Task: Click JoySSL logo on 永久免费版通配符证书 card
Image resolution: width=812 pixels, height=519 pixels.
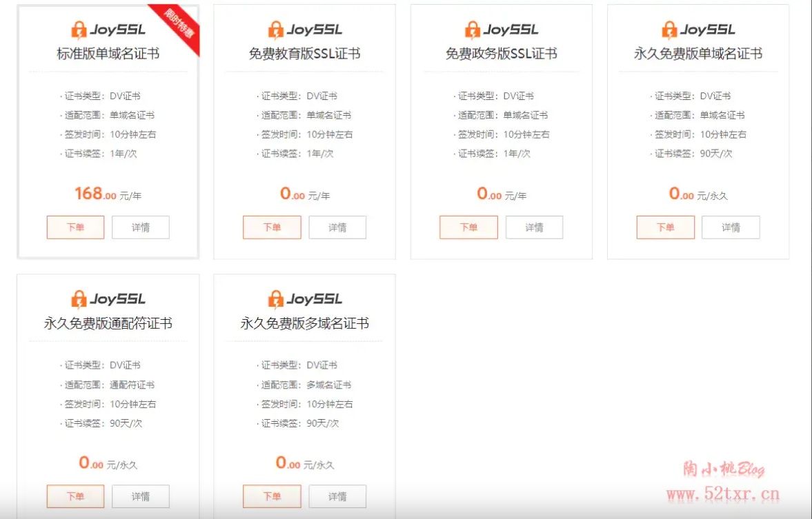Action: [108, 299]
